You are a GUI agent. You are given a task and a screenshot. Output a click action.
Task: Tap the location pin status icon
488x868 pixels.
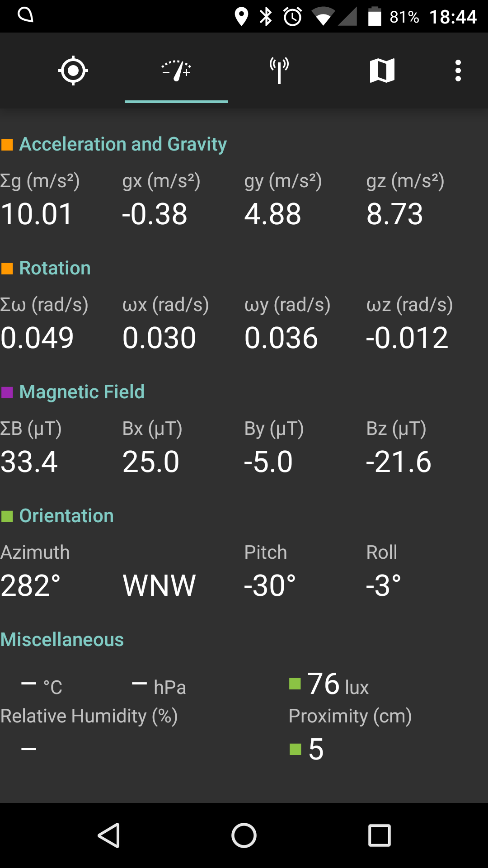point(241,17)
